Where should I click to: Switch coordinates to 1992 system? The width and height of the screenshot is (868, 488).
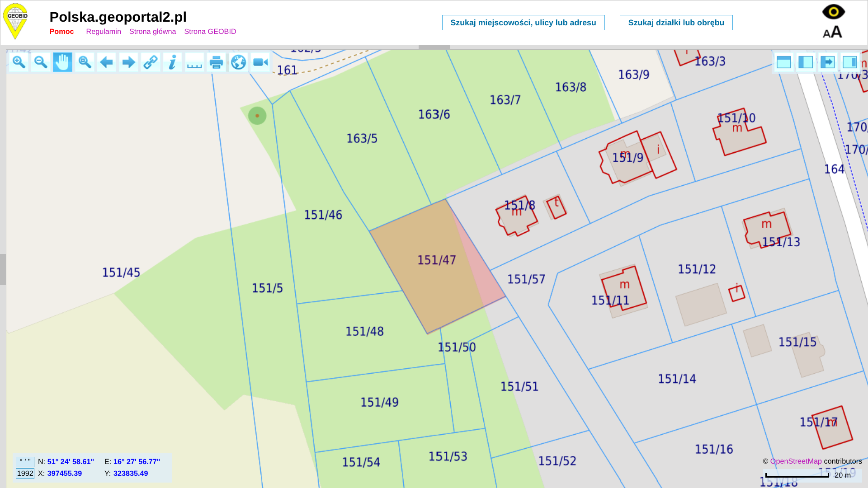click(25, 474)
